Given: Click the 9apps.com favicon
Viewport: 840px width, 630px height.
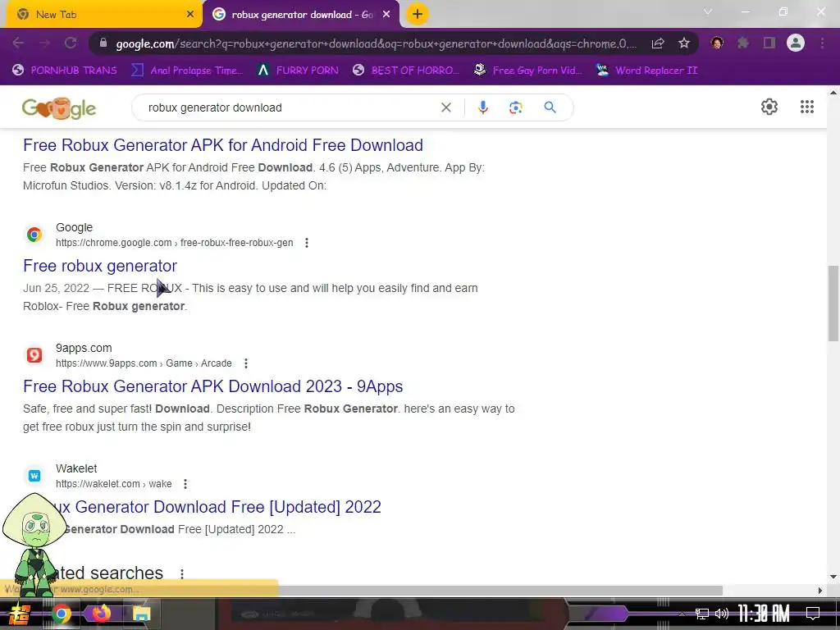Looking at the screenshot, I should tap(34, 354).
